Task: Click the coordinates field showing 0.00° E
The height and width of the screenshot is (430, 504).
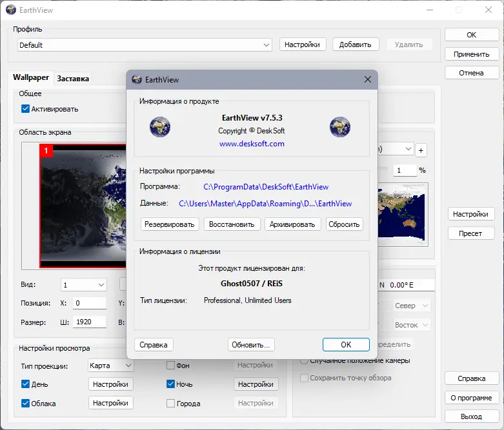Action: 407,285
